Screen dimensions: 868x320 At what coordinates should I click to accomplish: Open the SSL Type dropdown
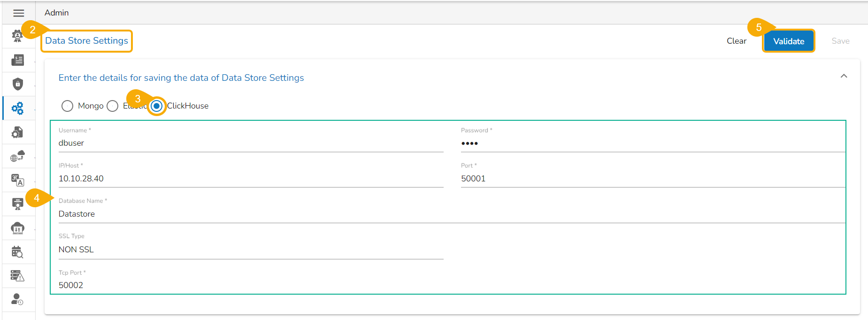251,250
